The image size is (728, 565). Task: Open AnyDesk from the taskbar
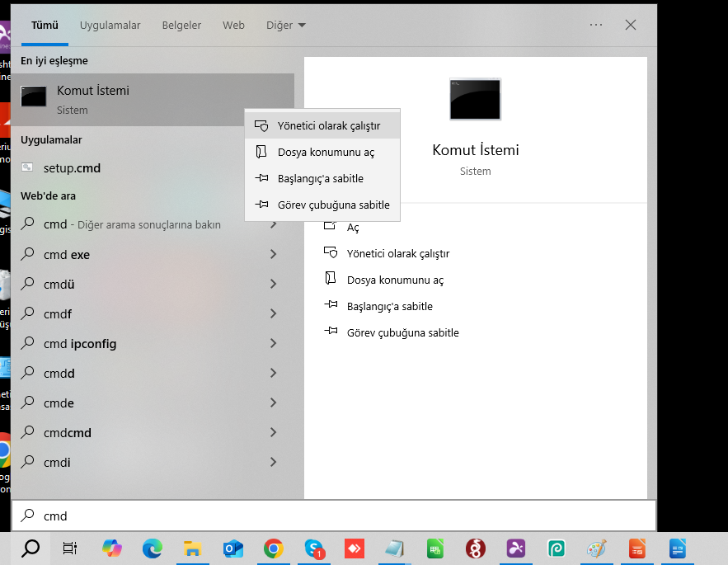pyautogui.click(x=354, y=548)
